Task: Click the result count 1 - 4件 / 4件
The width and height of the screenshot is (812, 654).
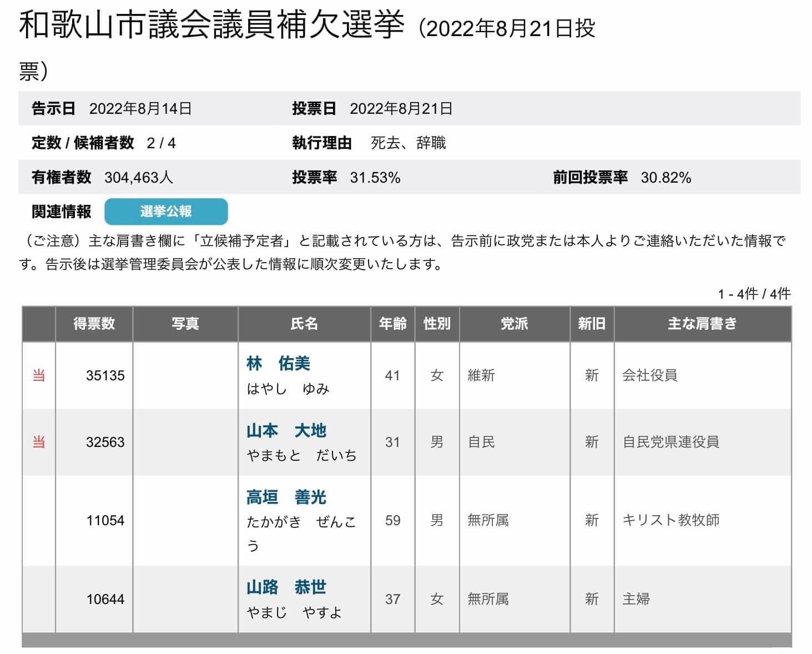Action: tap(754, 294)
